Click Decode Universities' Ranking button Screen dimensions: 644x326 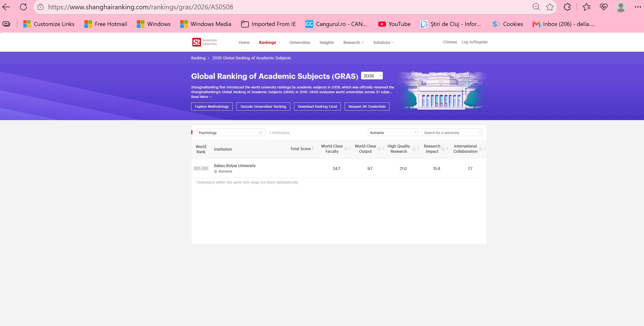click(263, 107)
